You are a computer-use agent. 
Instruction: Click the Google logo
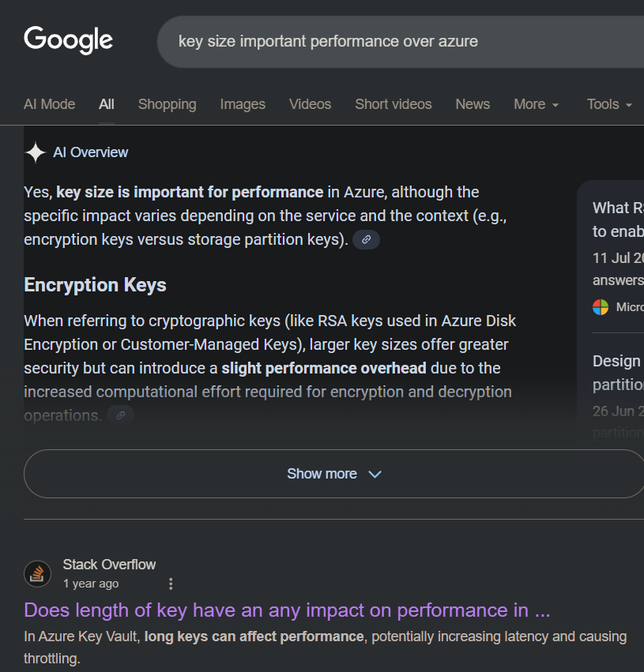(x=68, y=39)
